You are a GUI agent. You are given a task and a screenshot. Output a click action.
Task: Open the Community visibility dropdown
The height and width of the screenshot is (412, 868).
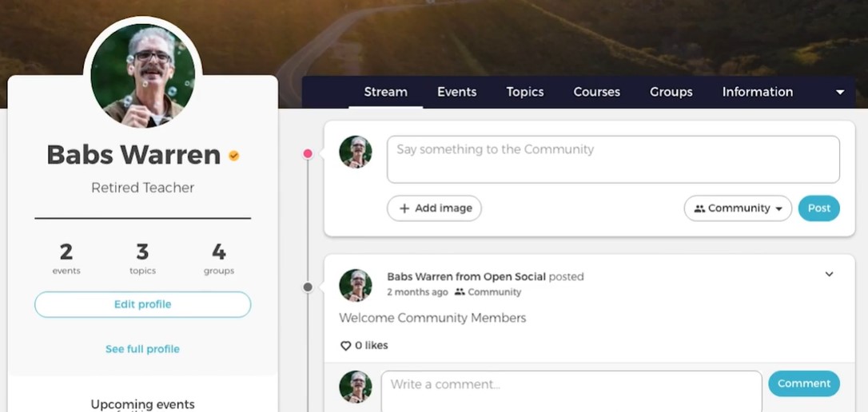pyautogui.click(x=738, y=208)
